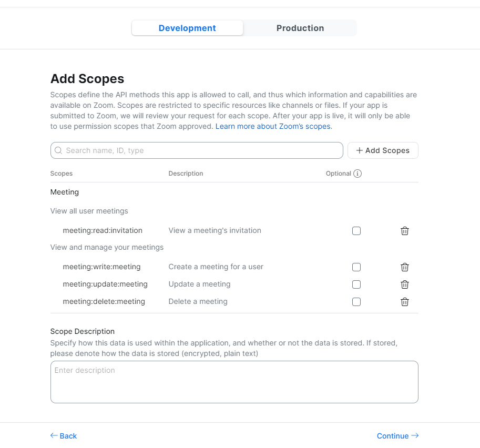Image resolution: width=480 pixels, height=448 pixels.
Task: Select the Development tab
Action: click(187, 28)
